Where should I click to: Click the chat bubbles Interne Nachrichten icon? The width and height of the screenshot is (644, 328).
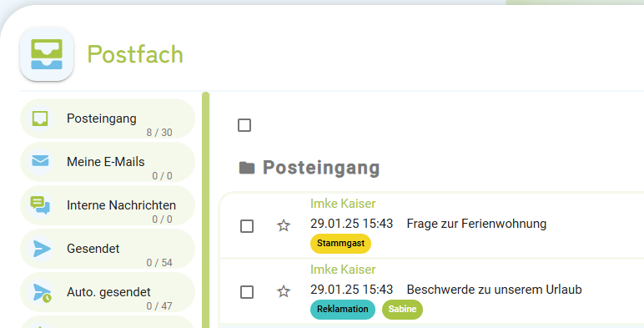click(40, 204)
